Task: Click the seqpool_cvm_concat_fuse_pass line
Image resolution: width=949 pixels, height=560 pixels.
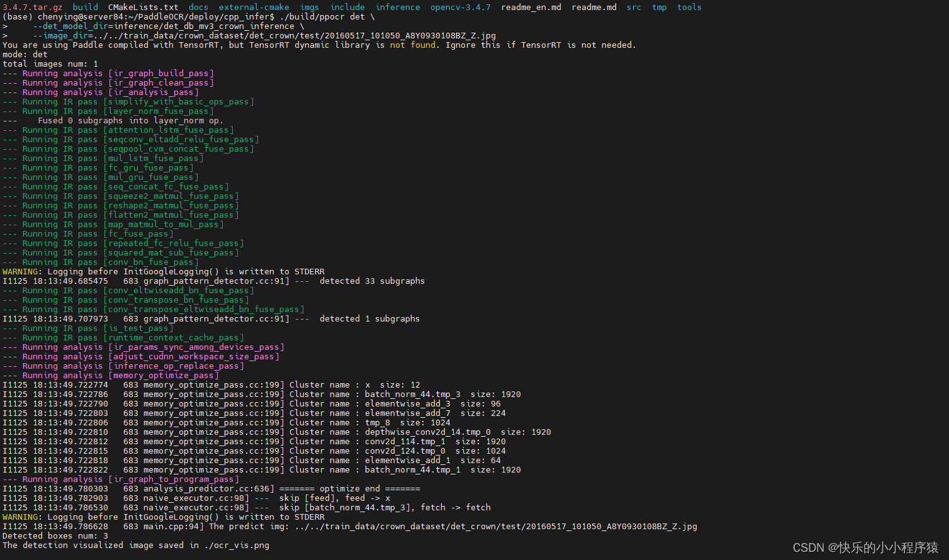Action: pyautogui.click(x=128, y=149)
